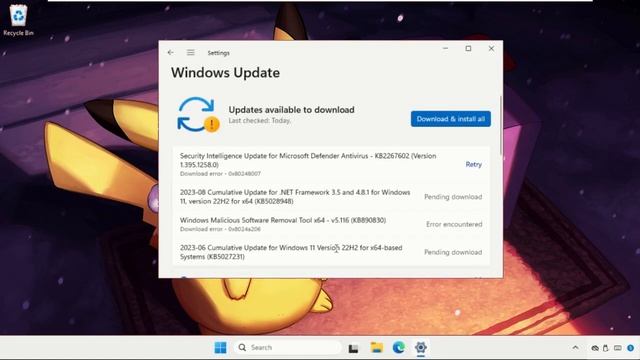Close the Settings window
Screen dimensions: 640x360
(491, 49)
